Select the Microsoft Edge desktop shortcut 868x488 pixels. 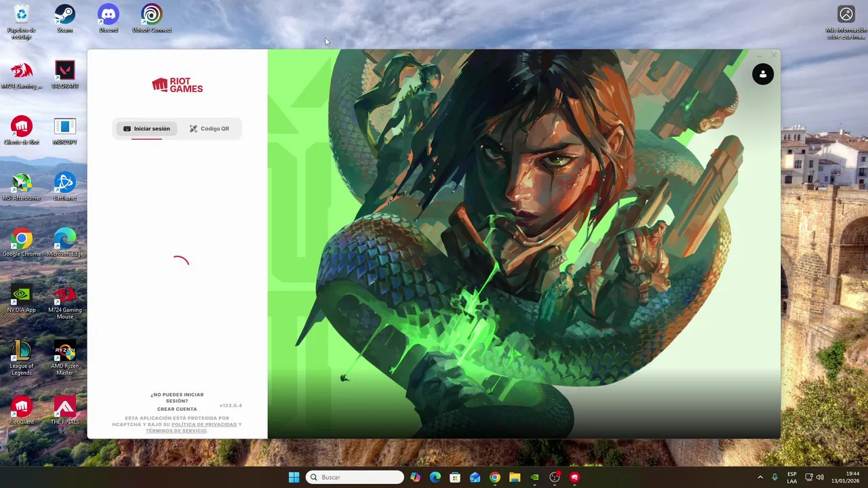pyautogui.click(x=64, y=243)
